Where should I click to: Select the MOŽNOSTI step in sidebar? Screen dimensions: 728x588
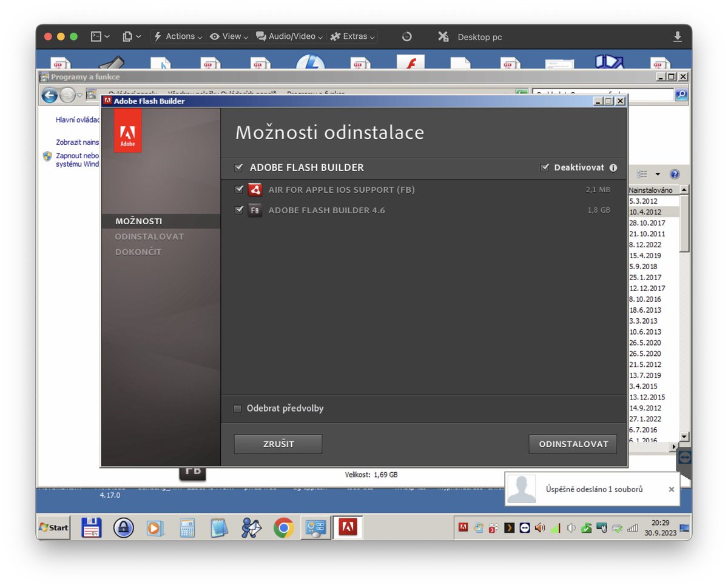click(x=139, y=221)
